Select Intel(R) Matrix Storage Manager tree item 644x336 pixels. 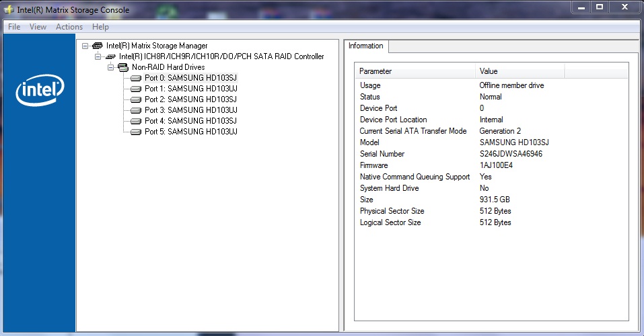tap(157, 46)
